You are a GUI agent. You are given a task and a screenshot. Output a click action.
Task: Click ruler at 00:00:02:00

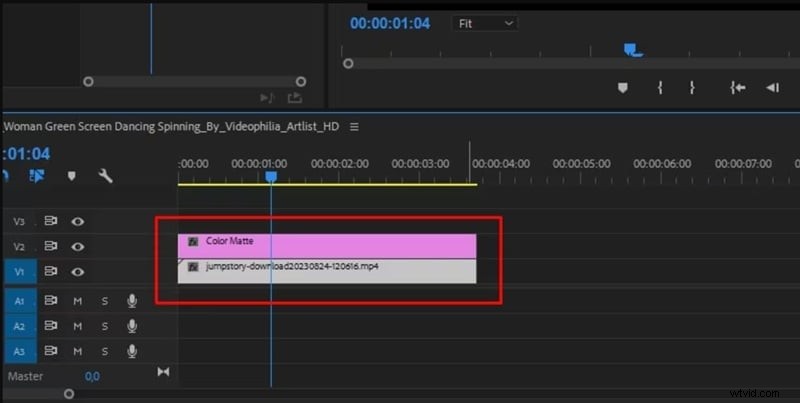tap(340, 164)
